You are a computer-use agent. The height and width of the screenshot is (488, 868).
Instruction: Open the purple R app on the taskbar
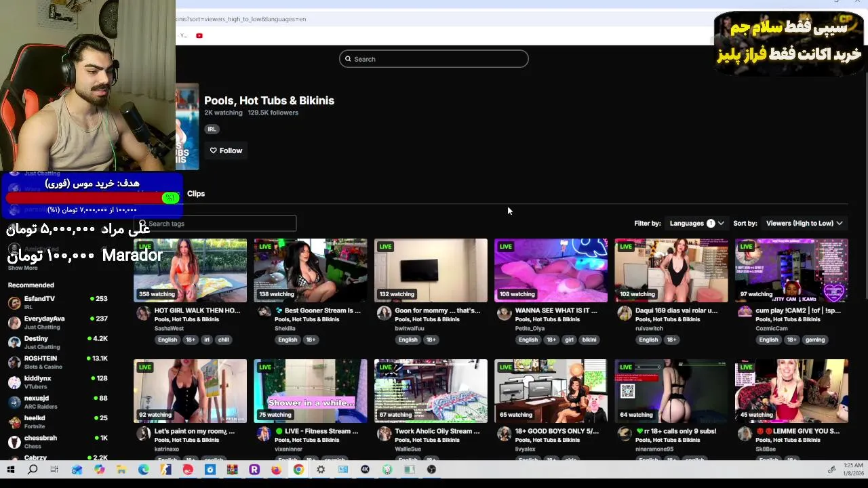(254, 470)
